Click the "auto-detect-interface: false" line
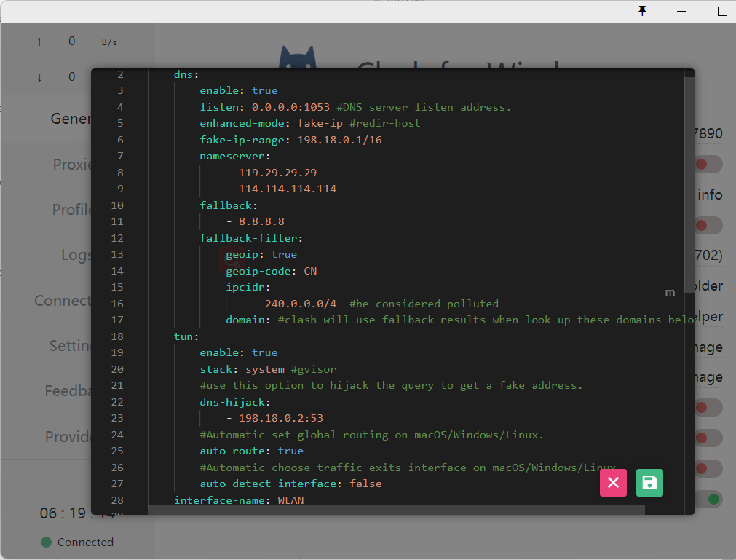This screenshot has width=736, height=560. (x=290, y=484)
